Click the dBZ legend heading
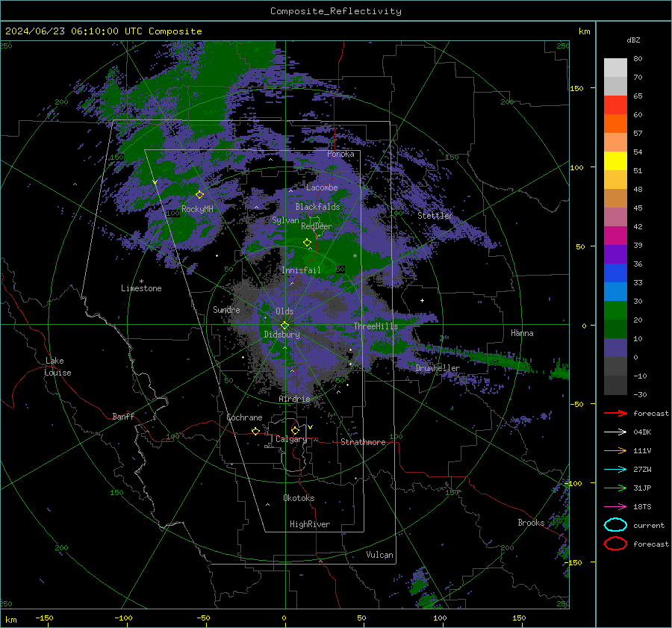This screenshot has height=628, width=672. pos(633,40)
